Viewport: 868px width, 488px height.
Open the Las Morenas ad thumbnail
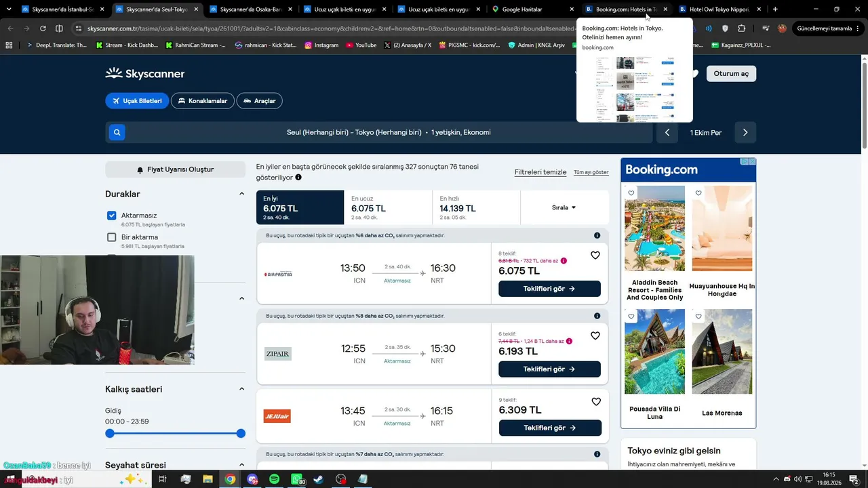pos(722,352)
